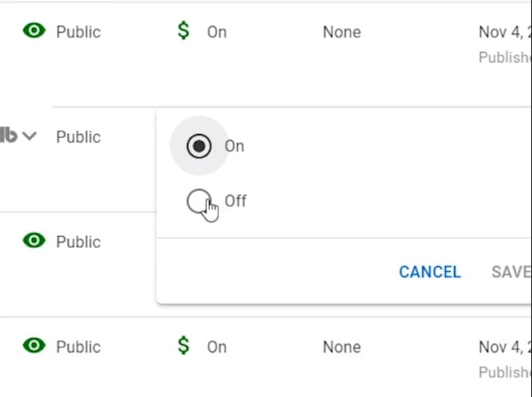Open the "Public" visibility setting in the second row
This screenshot has height=397, width=532.
coord(78,137)
